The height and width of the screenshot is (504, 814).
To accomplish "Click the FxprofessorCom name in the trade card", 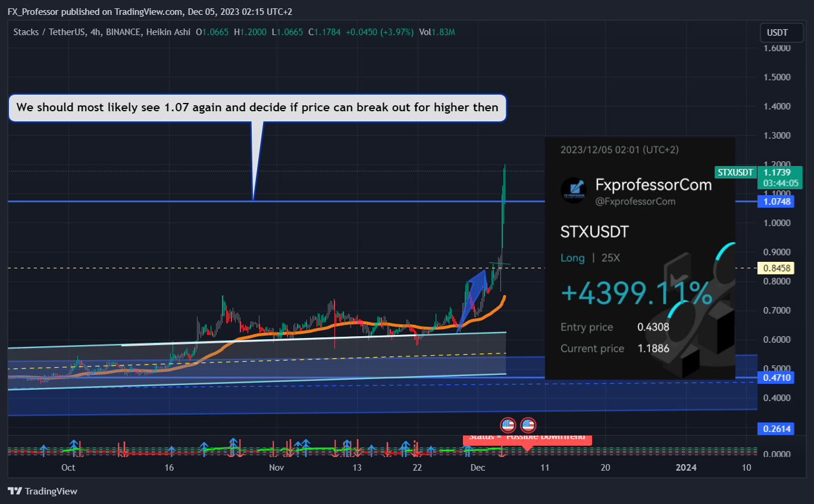I will pos(653,184).
